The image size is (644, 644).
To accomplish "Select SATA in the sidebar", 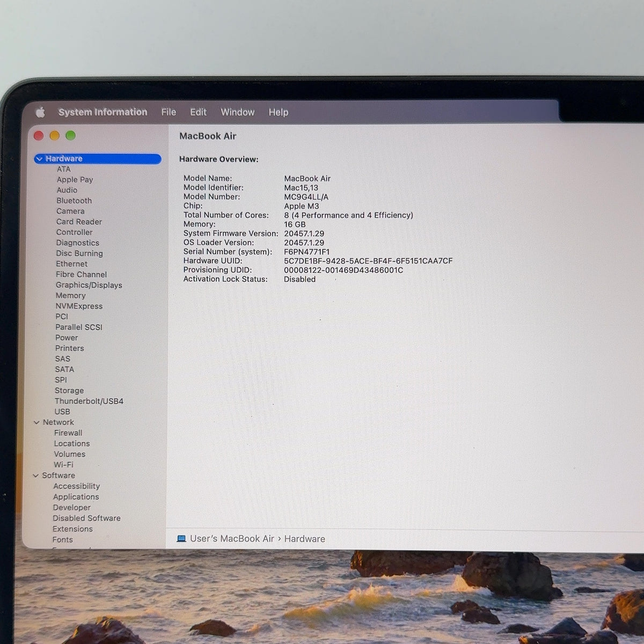I will [64, 369].
